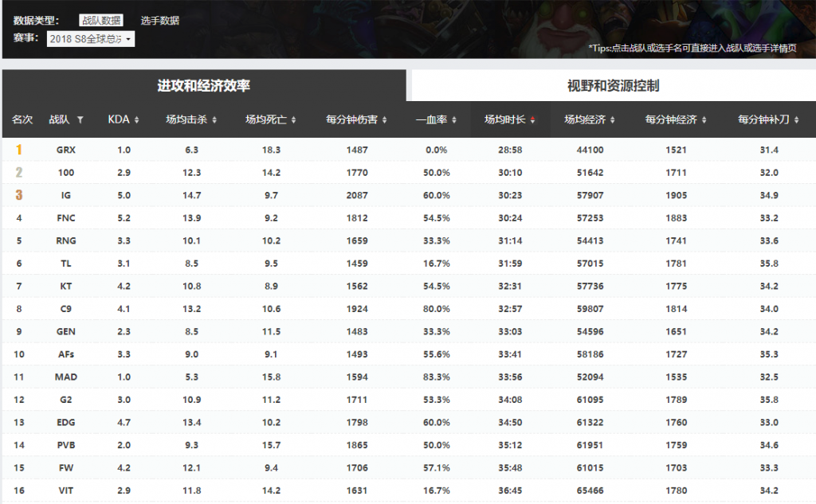Sort by 每分钟伤害 using its sort arrows
The width and height of the screenshot is (816, 504).
(385, 119)
